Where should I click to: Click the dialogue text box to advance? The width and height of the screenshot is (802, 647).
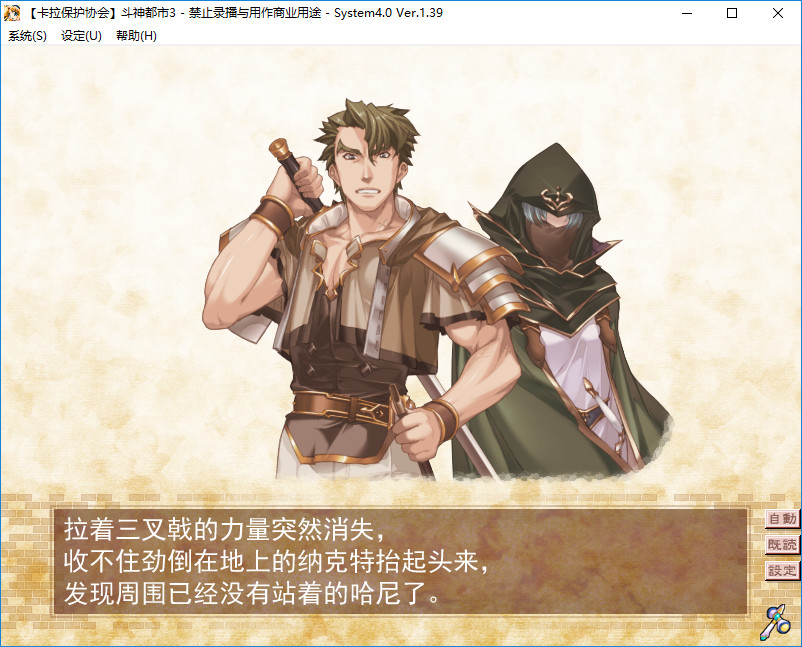(400, 561)
